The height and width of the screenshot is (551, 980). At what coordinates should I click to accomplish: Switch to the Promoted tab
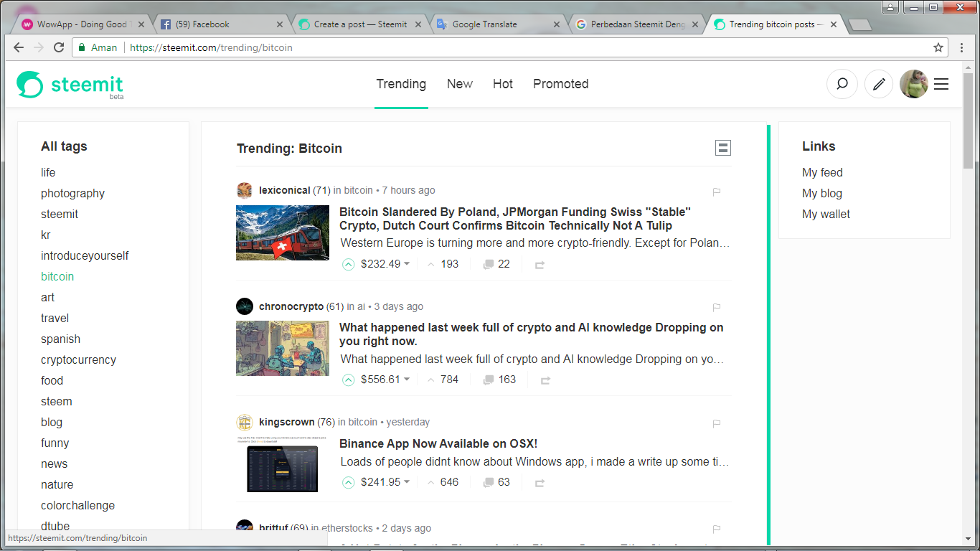tap(561, 84)
